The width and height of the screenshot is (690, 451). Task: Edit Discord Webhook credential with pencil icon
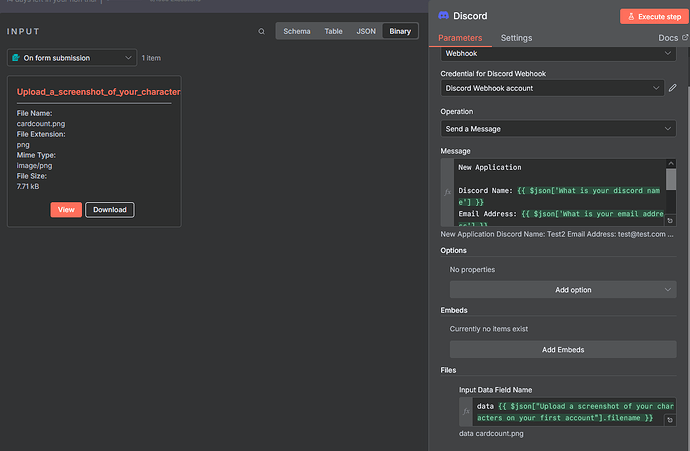(672, 88)
